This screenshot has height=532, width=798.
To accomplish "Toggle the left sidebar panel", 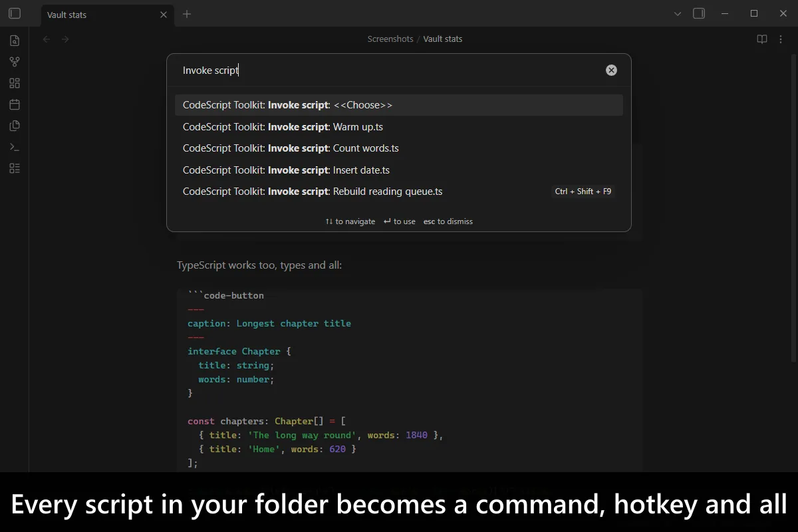I will (x=15, y=13).
